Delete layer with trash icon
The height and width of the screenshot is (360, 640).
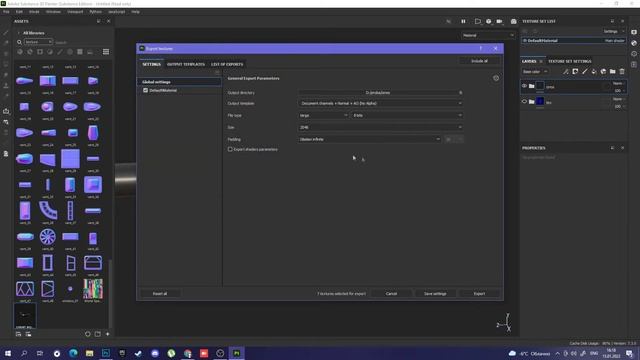tap(622, 71)
